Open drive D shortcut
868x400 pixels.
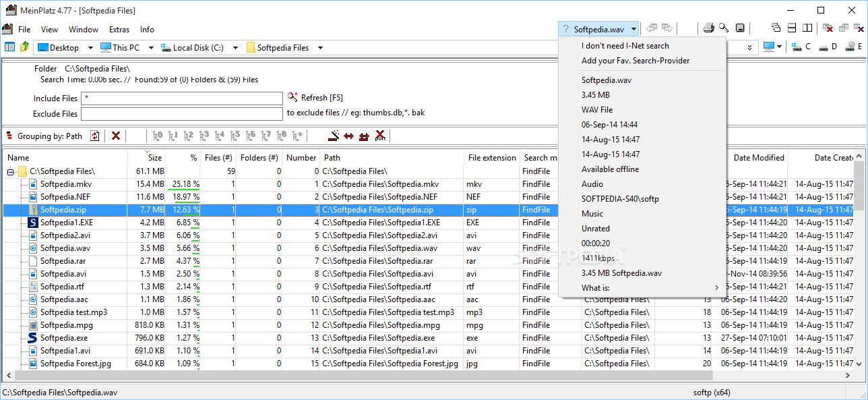828,47
